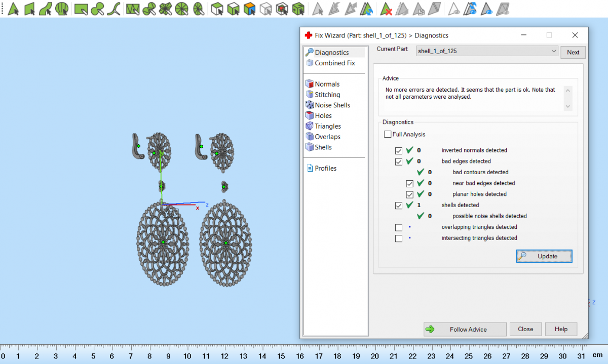Uncheck the inverted normals detected checkbox
This screenshot has height=364, width=608.
pyautogui.click(x=399, y=150)
